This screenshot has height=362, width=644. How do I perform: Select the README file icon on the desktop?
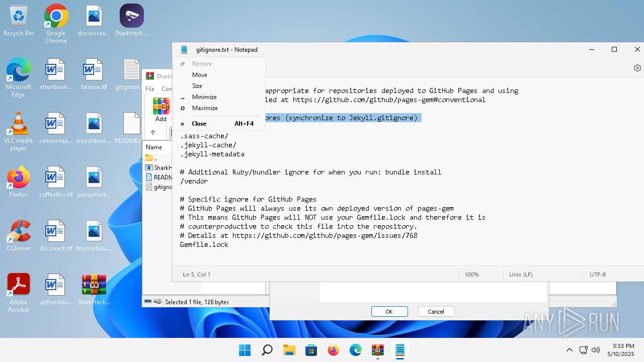[x=131, y=129]
